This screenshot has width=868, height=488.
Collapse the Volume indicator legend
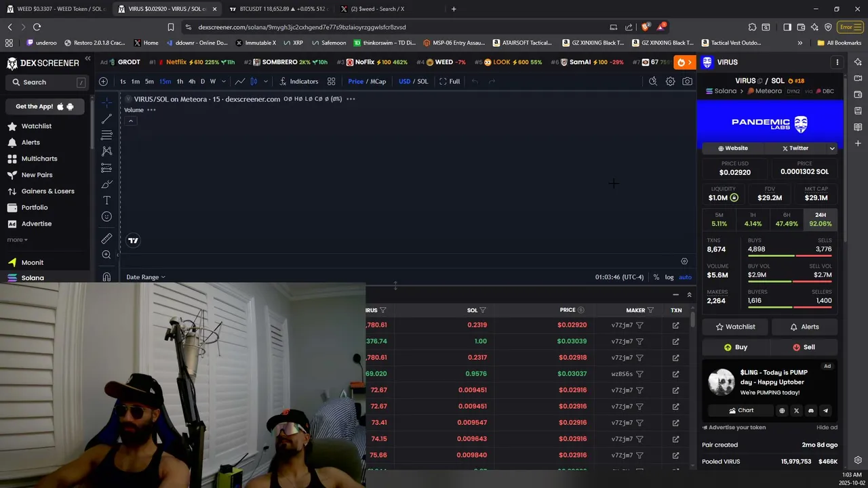coord(130,121)
